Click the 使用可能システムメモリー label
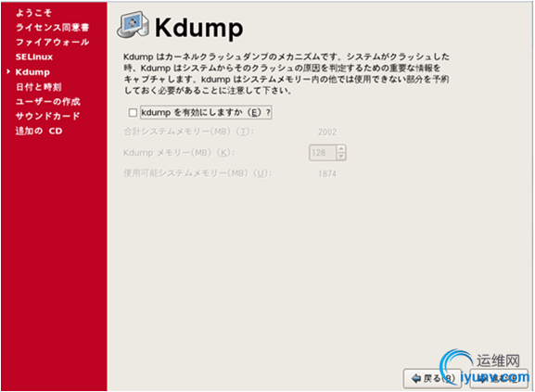 point(197,173)
